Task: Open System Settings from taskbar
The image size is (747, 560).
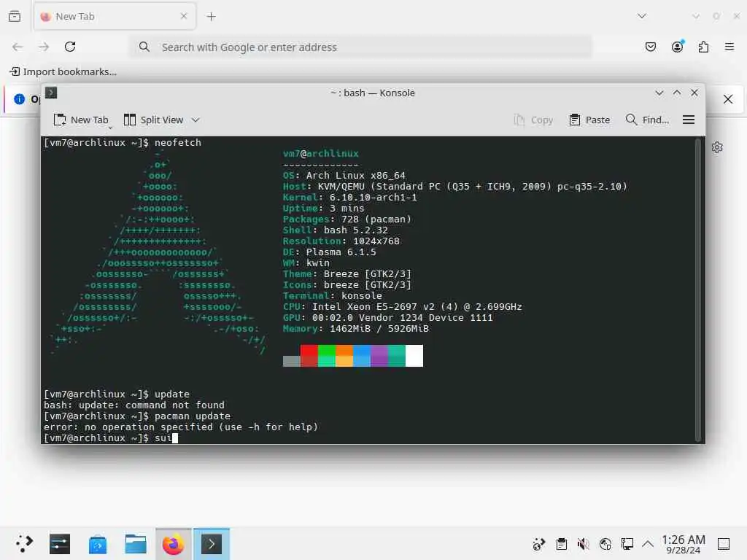Action: (60, 544)
